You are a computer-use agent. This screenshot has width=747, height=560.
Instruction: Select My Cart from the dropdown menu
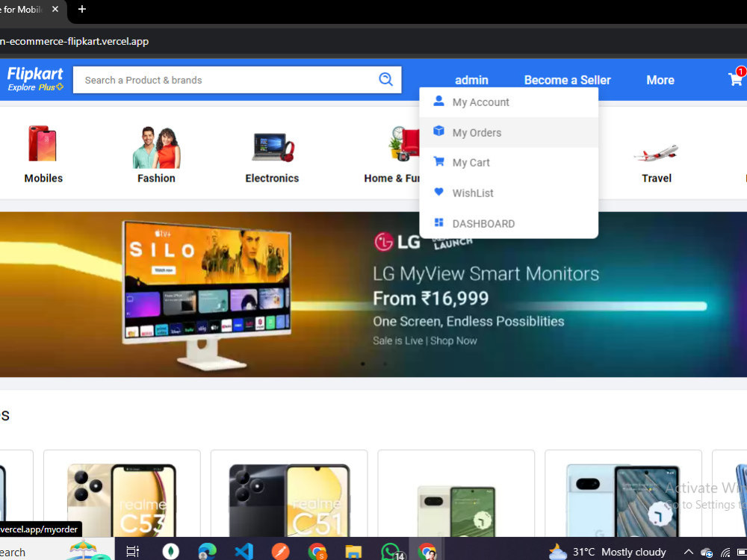coord(508,162)
